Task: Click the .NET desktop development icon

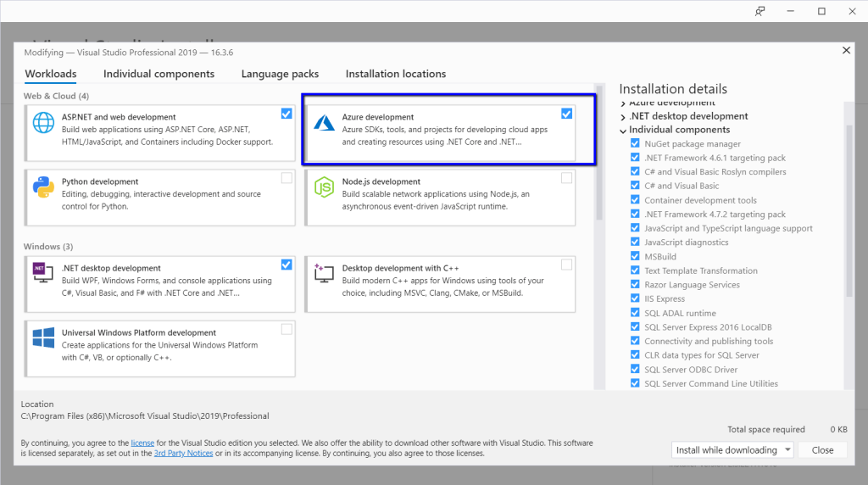Action: 43,270
